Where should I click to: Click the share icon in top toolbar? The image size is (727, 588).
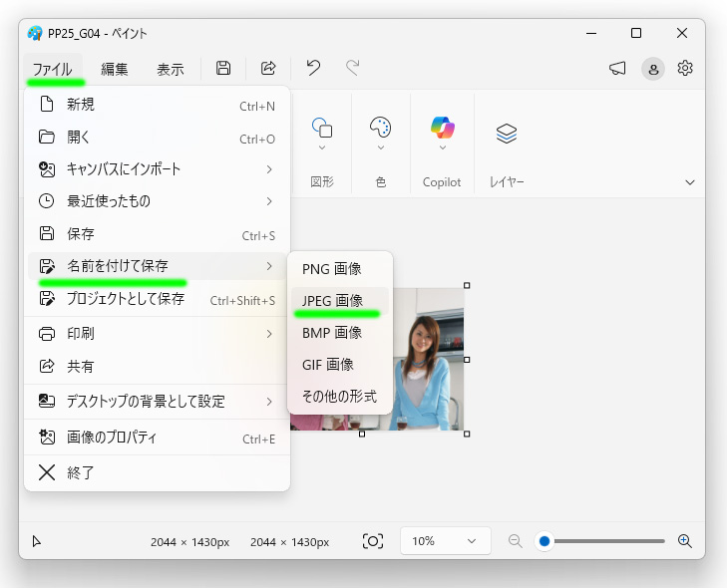[268, 68]
